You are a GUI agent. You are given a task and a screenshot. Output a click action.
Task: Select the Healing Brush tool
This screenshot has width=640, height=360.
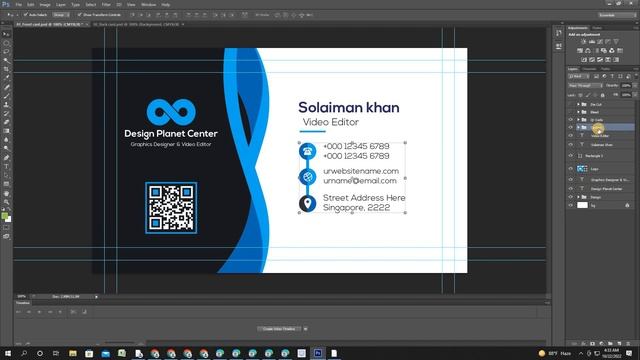coord(6,87)
